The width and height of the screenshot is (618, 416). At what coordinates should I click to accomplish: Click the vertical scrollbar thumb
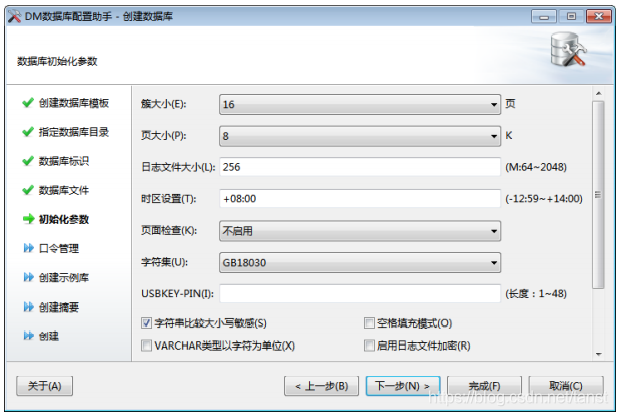click(x=598, y=195)
